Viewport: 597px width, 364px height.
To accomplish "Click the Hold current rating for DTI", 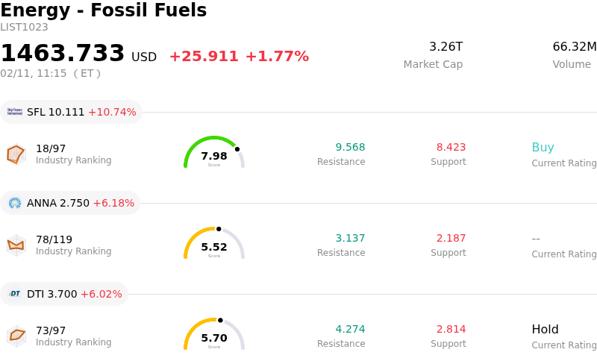I will coord(545,330).
